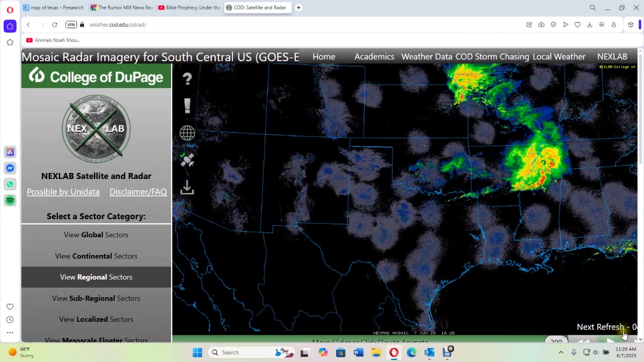Expand View Global Sectors category
The image size is (644, 362).
pos(96,235)
